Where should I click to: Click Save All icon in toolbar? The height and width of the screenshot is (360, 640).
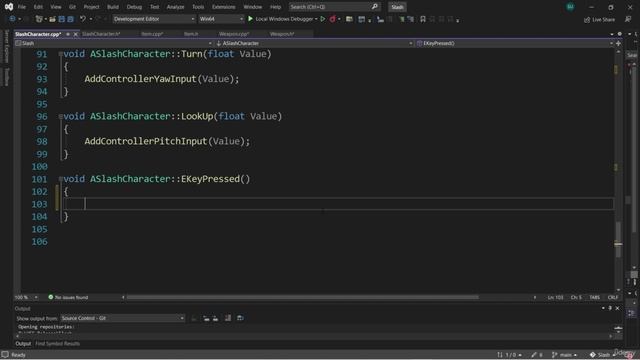[70, 19]
